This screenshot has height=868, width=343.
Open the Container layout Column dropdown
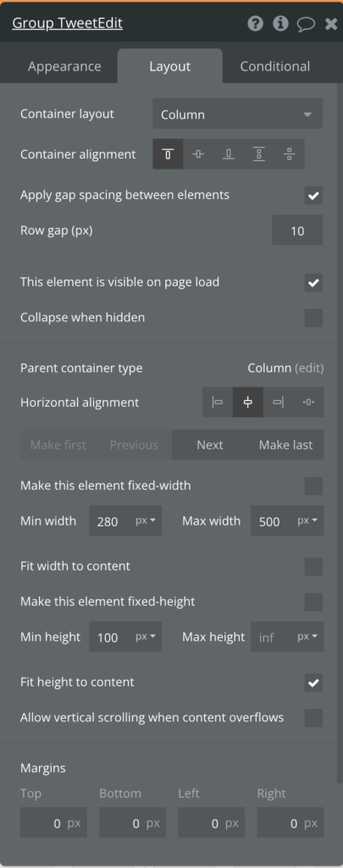tap(237, 114)
